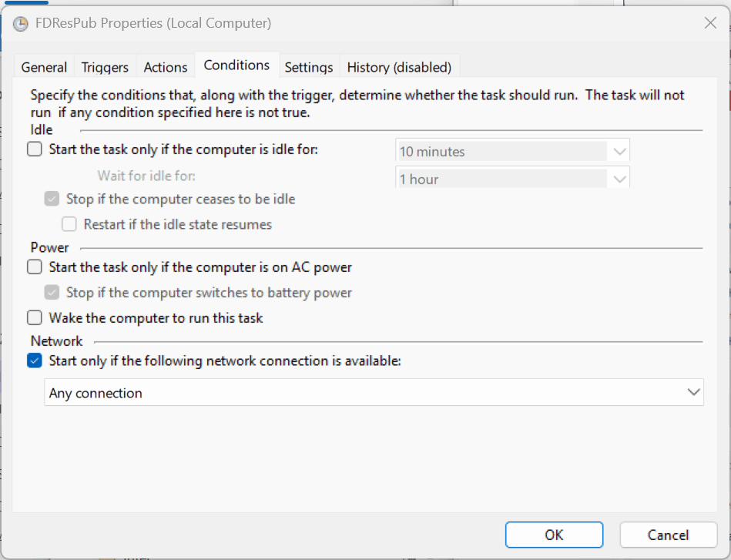Image resolution: width=731 pixels, height=560 pixels.
Task: Switch to the General tab
Action: click(x=44, y=67)
